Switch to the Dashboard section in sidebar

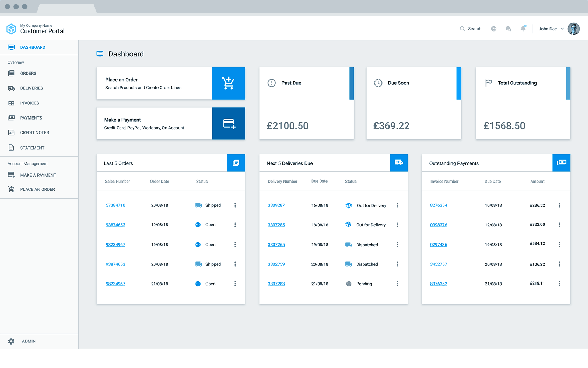pos(33,47)
